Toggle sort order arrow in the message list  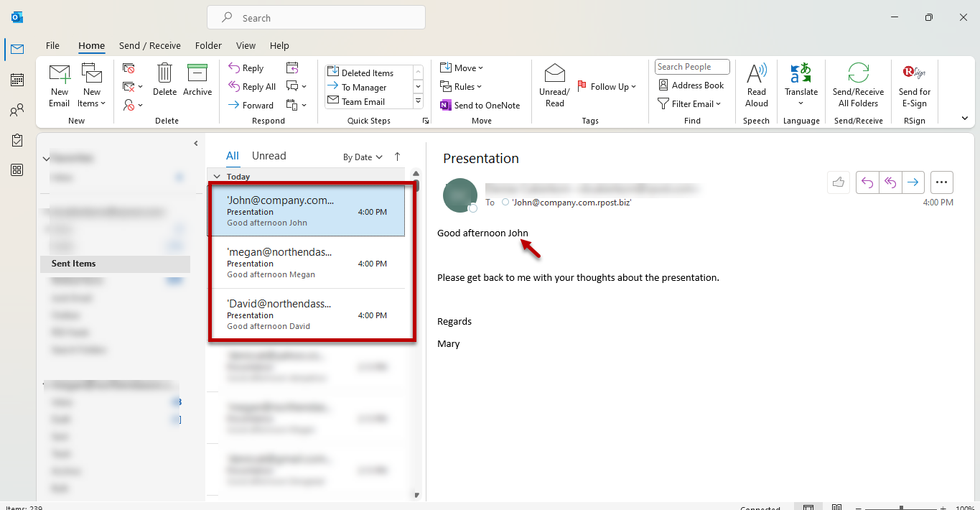pyautogui.click(x=397, y=157)
